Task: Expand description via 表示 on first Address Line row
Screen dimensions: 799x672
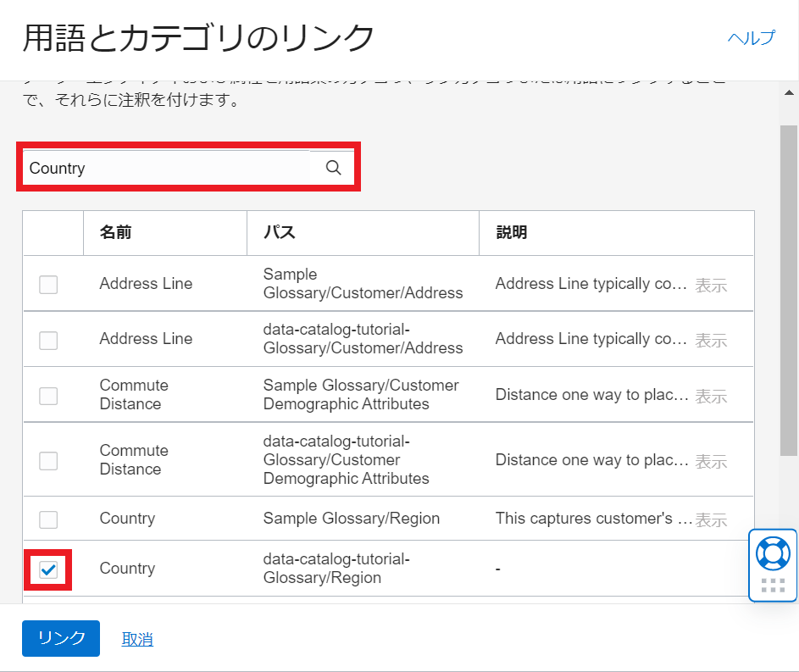Action: pyautogui.click(x=710, y=285)
